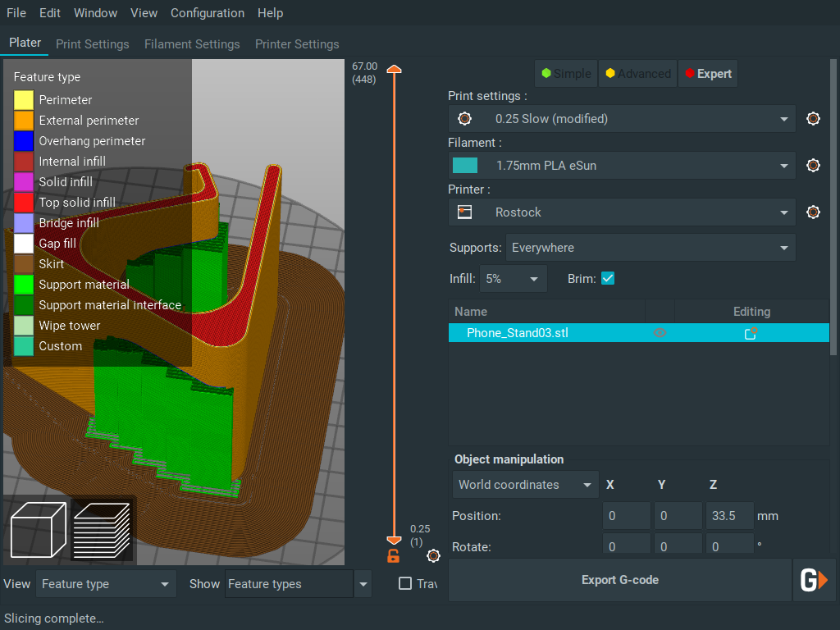Click the orange G-code export icon
The width and height of the screenshot is (840, 630).
(814, 579)
